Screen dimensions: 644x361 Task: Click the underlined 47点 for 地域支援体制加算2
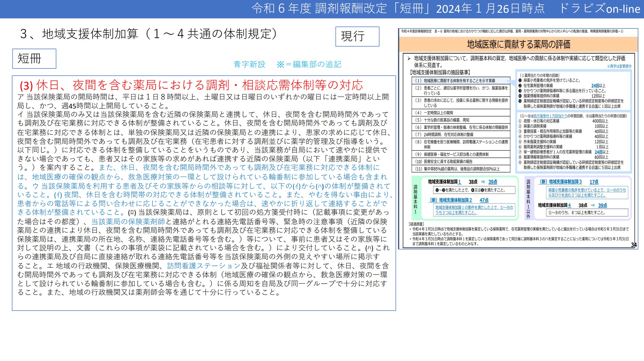click(x=484, y=200)
